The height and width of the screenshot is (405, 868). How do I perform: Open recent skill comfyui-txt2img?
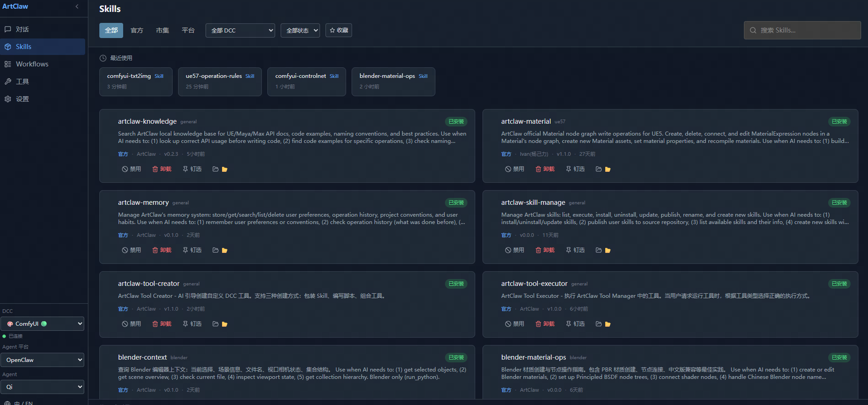click(x=136, y=82)
